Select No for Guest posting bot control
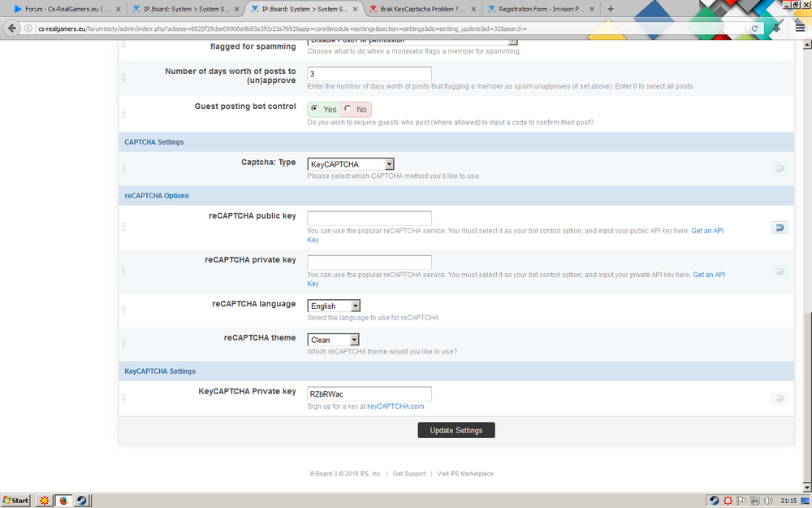812x508 pixels. click(x=348, y=109)
